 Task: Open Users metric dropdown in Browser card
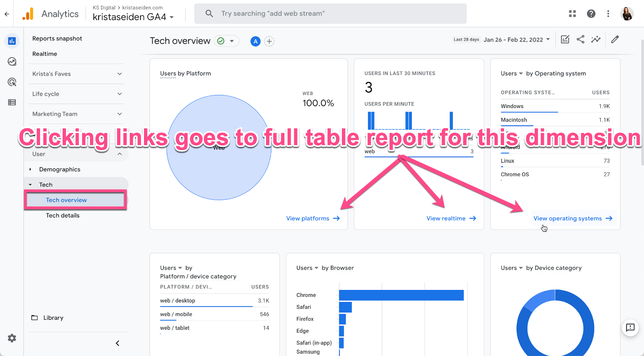308,268
